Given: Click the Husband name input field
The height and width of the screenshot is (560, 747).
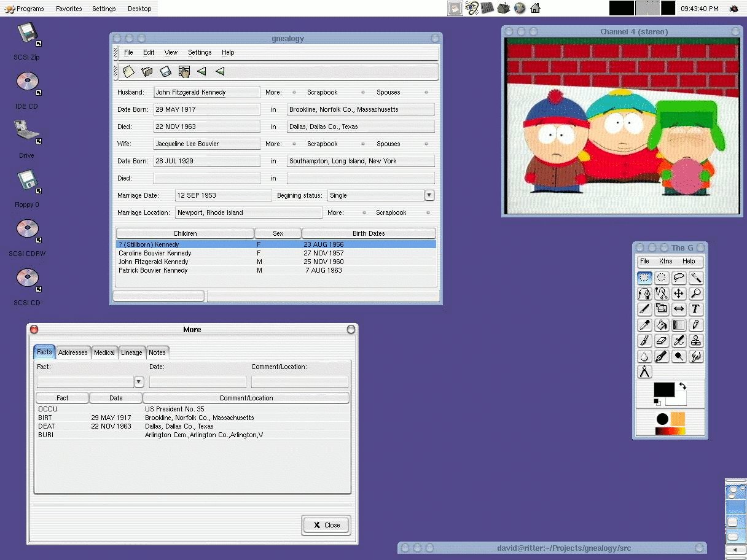Looking at the screenshot, I should (207, 92).
